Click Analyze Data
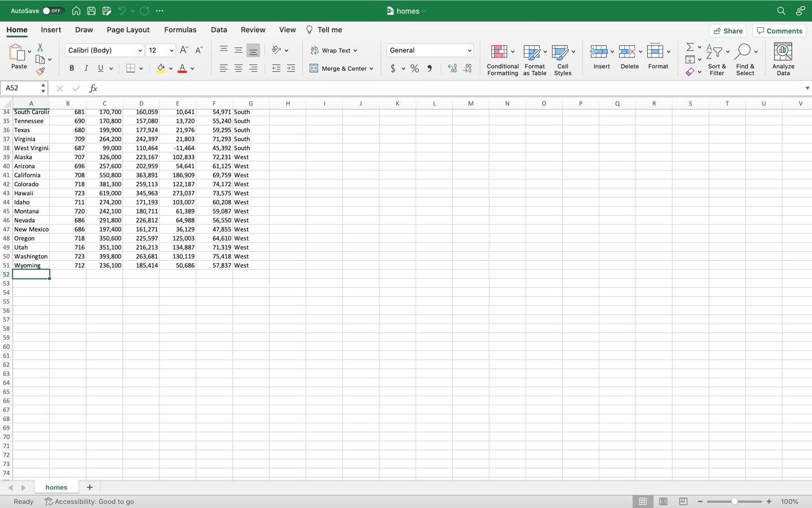Viewport: 812px width, 508px height. (783, 59)
